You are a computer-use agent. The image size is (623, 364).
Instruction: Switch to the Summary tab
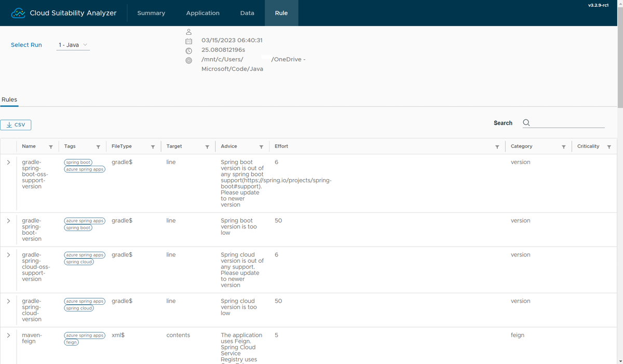(x=151, y=13)
